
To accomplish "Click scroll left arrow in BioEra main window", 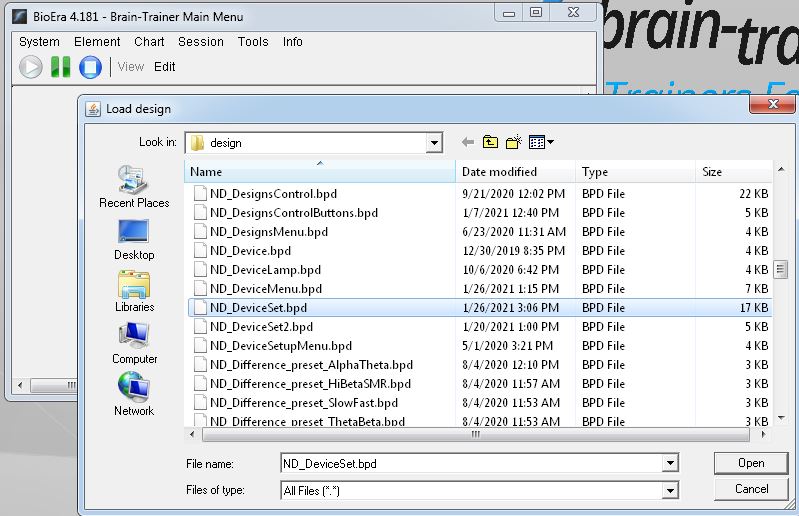I will (19, 386).
